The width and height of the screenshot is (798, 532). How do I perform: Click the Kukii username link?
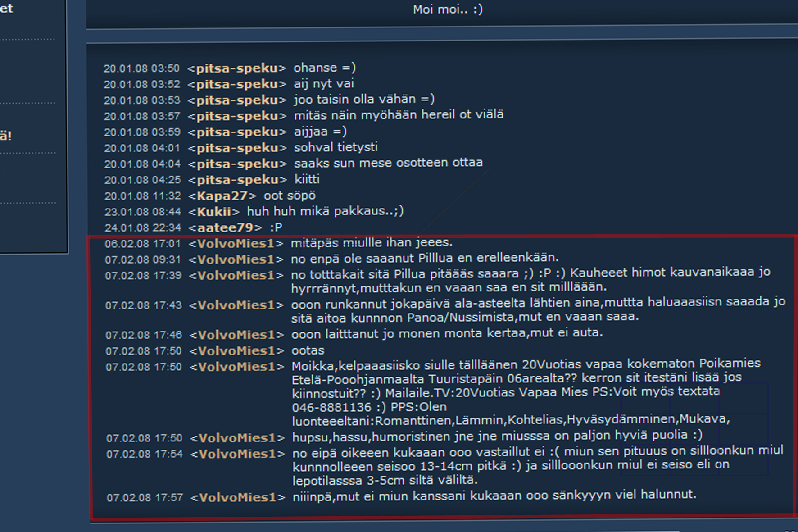click(x=214, y=212)
